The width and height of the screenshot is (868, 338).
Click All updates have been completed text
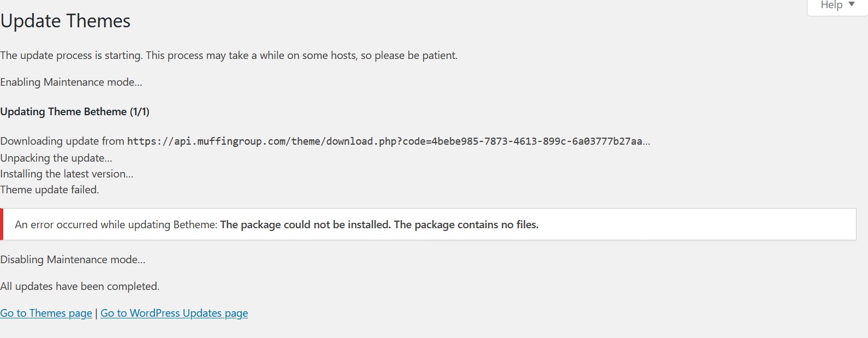point(80,286)
